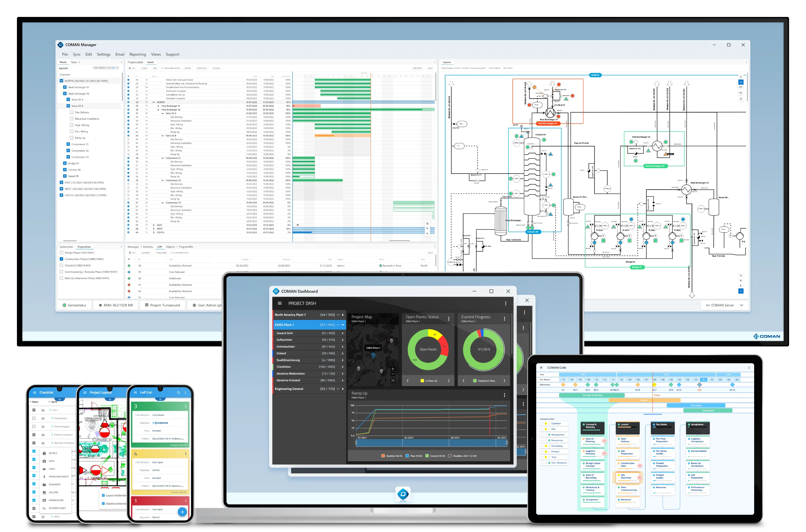Click the In Time yellow legend swatch

(422, 381)
